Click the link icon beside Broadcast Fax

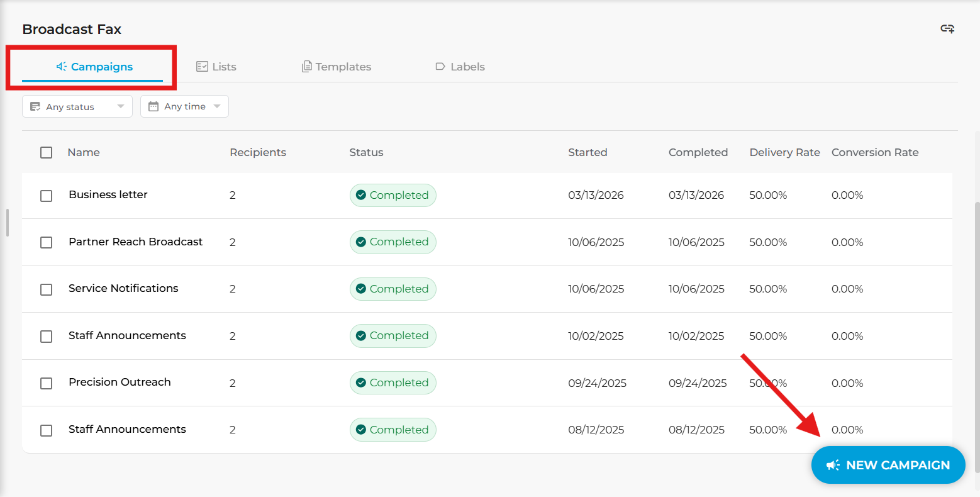click(947, 29)
